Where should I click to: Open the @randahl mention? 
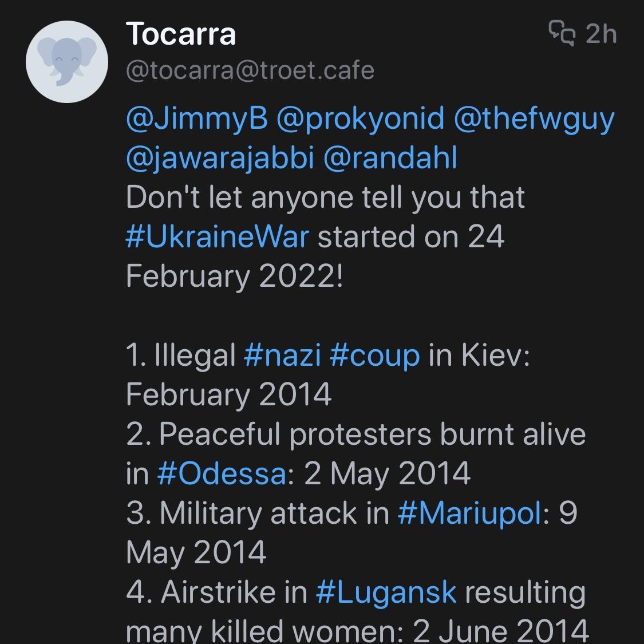click(390, 159)
